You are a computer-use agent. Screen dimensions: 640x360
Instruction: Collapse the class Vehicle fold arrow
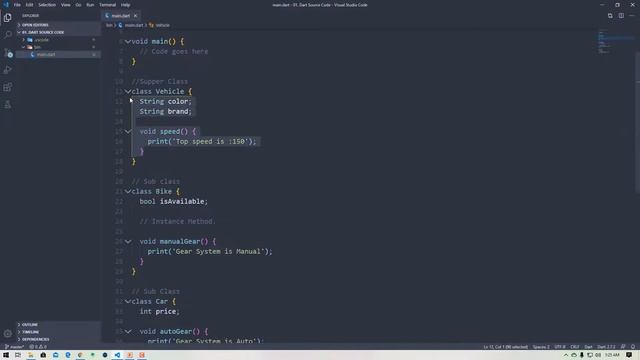128,91
